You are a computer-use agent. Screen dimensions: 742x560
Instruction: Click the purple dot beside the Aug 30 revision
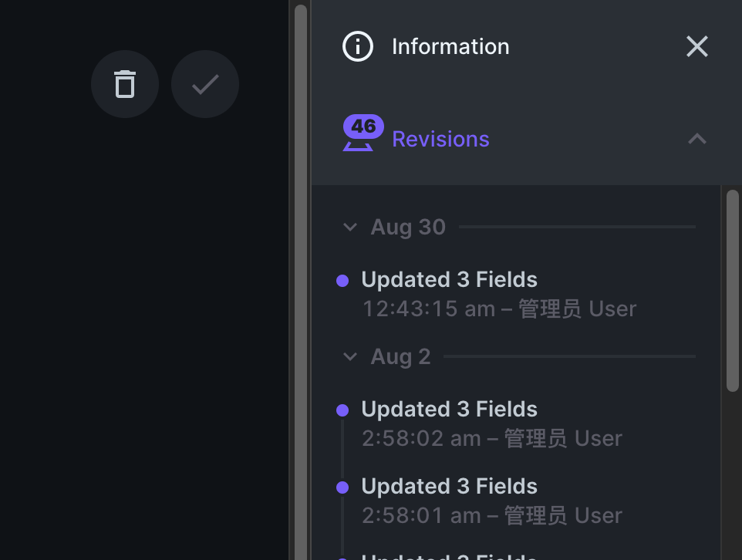[x=342, y=280]
